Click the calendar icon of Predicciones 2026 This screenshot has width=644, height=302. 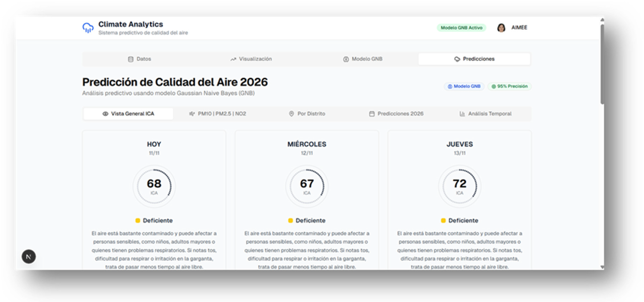pos(372,114)
